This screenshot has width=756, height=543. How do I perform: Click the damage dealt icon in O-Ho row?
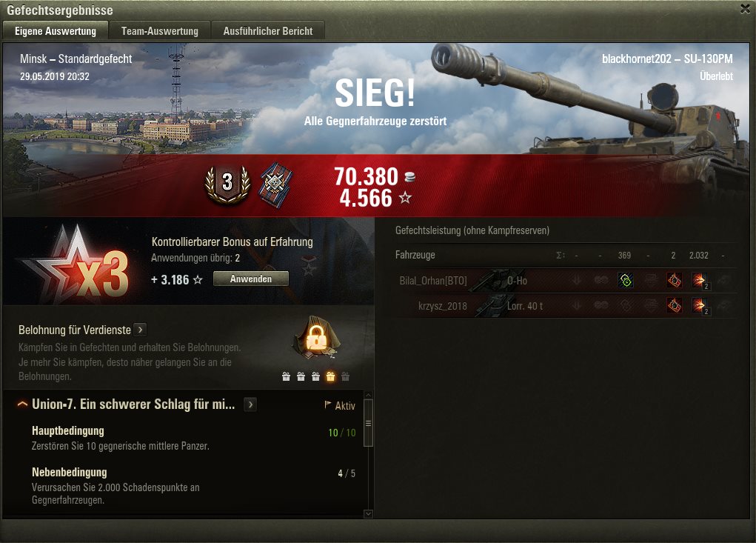(x=700, y=281)
